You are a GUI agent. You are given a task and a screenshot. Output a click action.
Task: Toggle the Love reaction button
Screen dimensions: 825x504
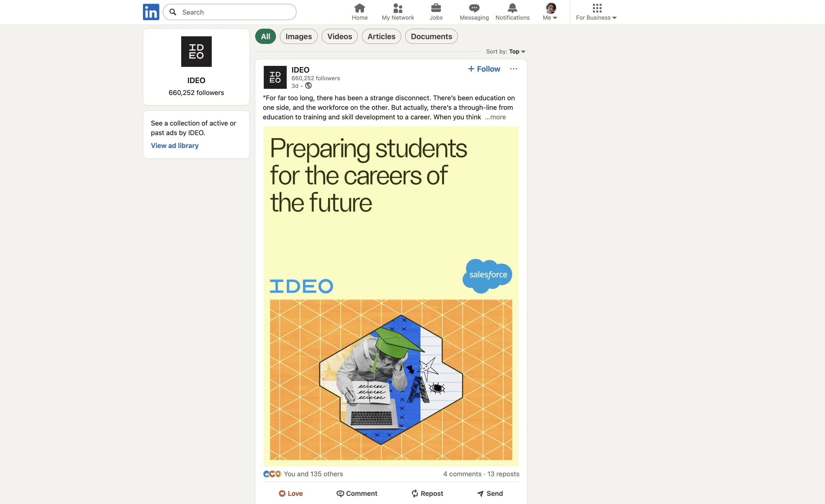291,493
